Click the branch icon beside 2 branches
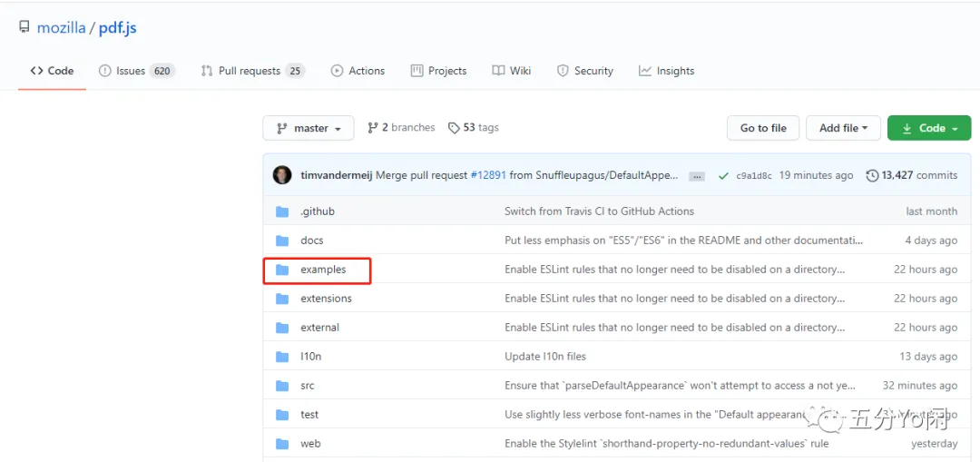Image resolution: width=980 pixels, height=462 pixels. pyautogui.click(x=373, y=128)
